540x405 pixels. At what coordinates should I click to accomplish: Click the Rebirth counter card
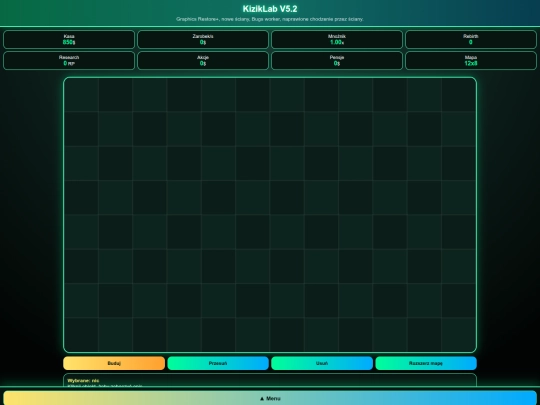click(x=471, y=39)
